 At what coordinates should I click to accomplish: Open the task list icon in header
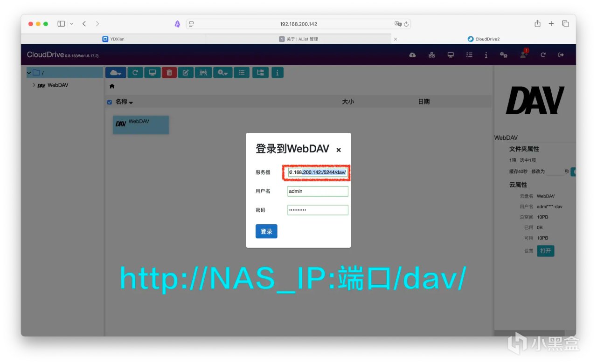pos(469,55)
